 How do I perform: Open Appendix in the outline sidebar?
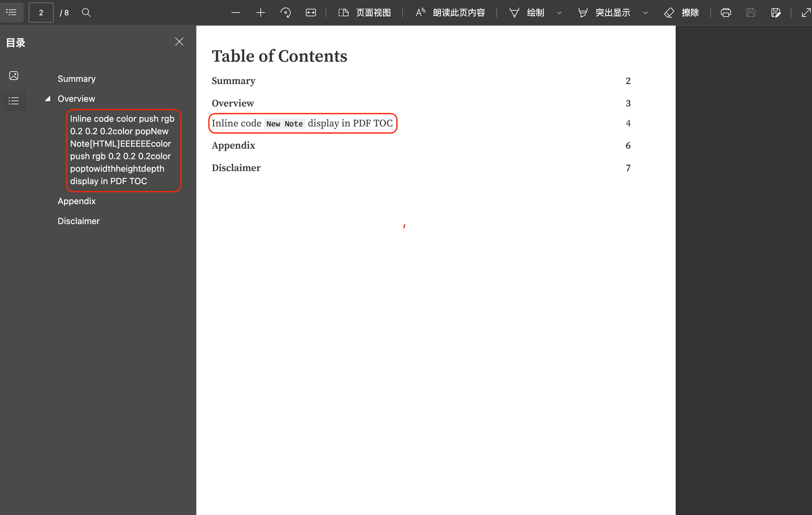click(x=77, y=201)
